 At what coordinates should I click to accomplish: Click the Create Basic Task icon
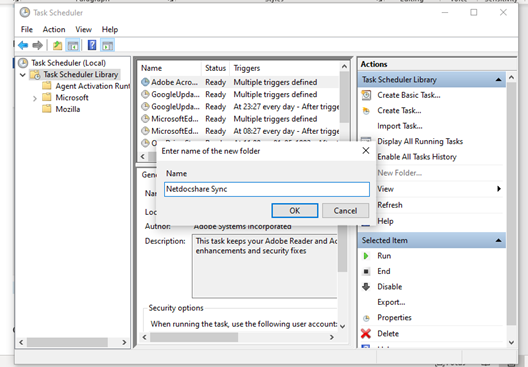(366, 95)
